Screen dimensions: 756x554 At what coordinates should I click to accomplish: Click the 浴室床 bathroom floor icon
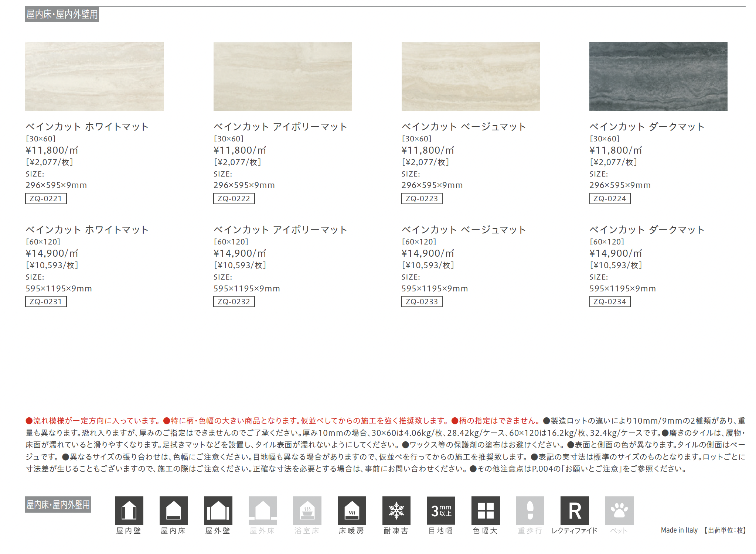coord(307,510)
